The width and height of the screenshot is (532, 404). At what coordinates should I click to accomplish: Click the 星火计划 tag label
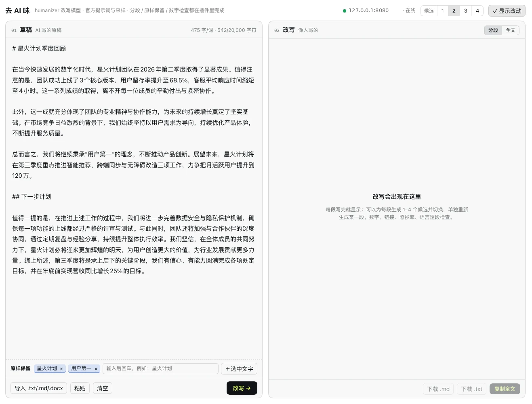(x=47, y=368)
